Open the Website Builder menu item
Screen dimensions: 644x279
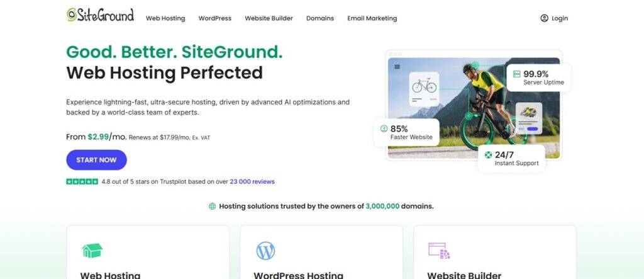click(269, 18)
